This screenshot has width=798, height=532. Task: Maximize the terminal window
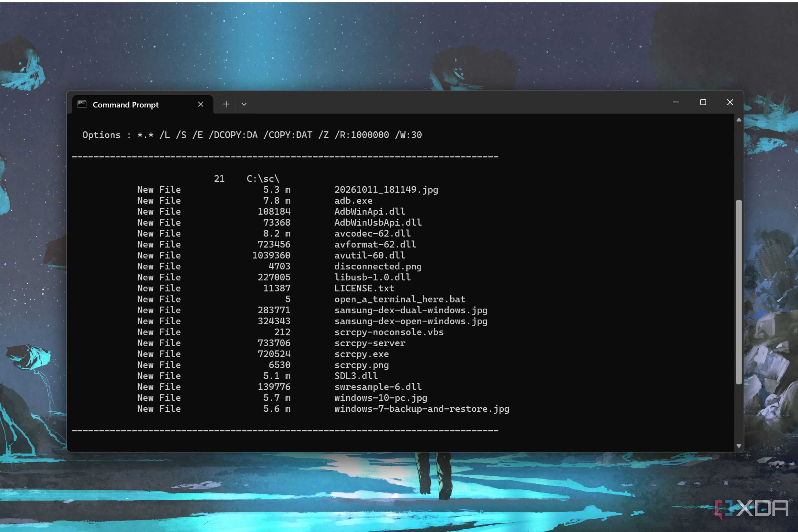[703, 102]
